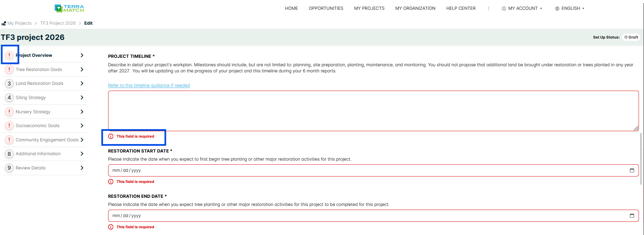Click the Restoration End Date input field

[373, 216]
